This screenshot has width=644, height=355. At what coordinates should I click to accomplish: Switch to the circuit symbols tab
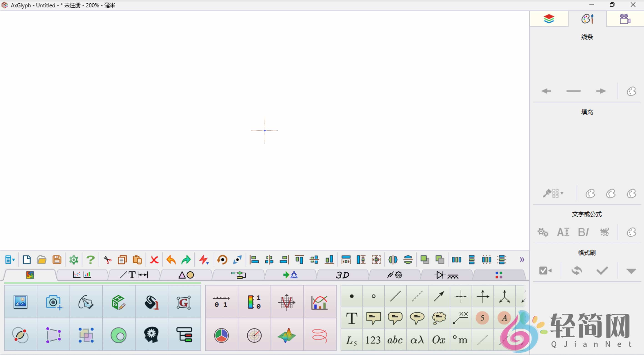pyautogui.click(x=446, y=275)
